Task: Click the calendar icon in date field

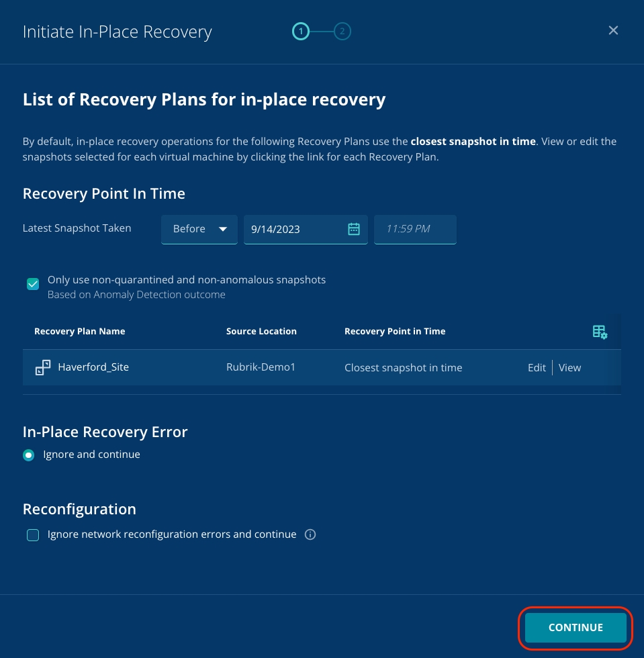Action: click(x=354, y=229)
